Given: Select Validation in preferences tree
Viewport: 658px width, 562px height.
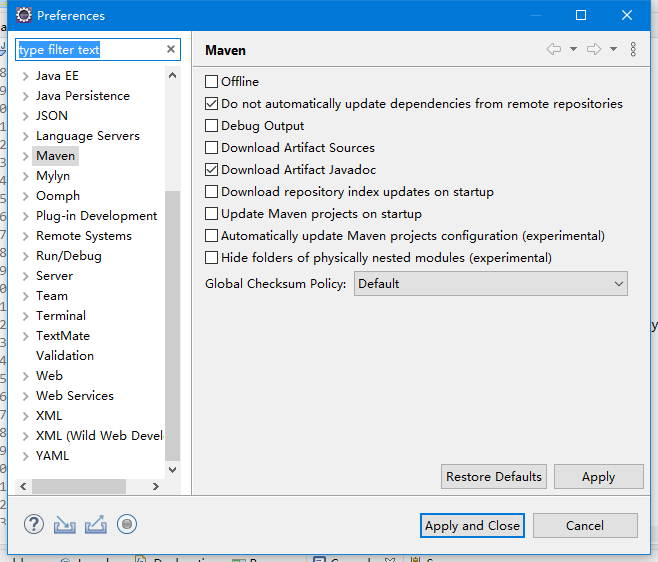Looking at the screenshot, I should 65,355.
